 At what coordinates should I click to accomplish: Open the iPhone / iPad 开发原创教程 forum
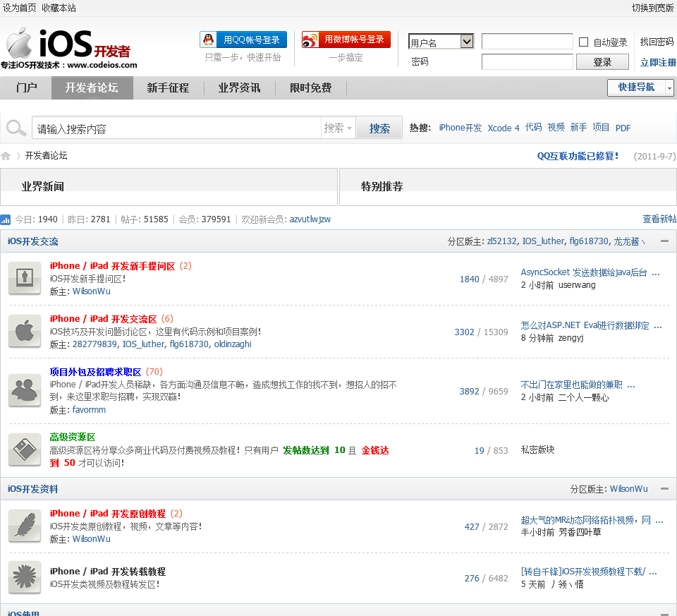(x=107, y=514)
